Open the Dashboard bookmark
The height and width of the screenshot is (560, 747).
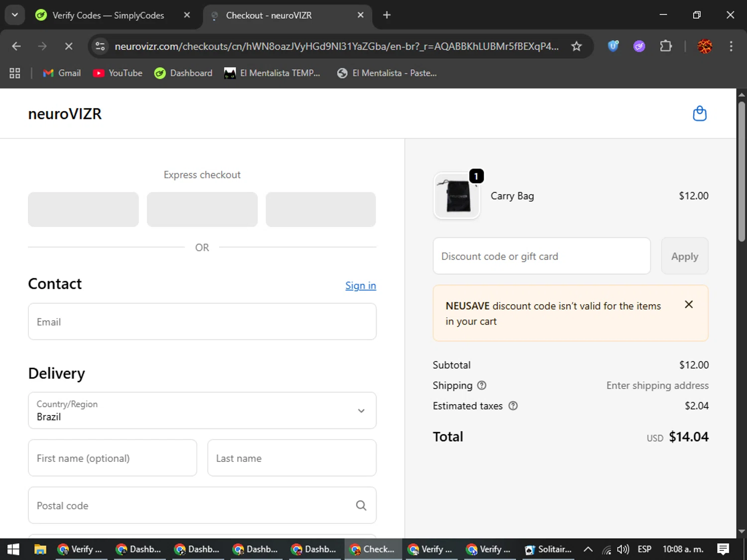(x=183, y=73)
